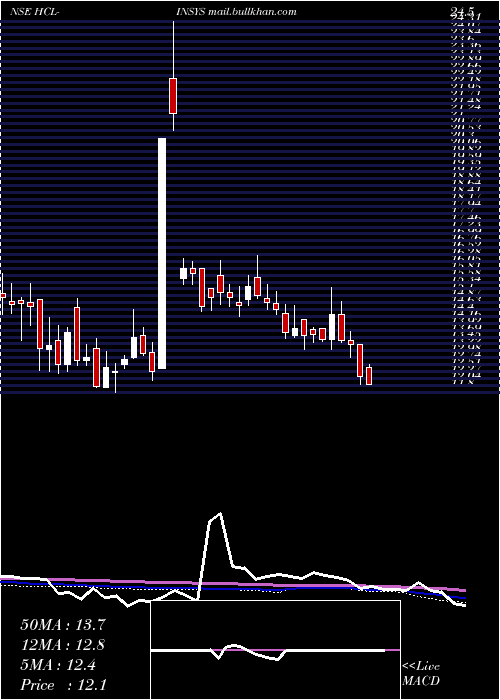Click the tallest white candlestick body
500x700 pixels.
(x=162, y=254)
